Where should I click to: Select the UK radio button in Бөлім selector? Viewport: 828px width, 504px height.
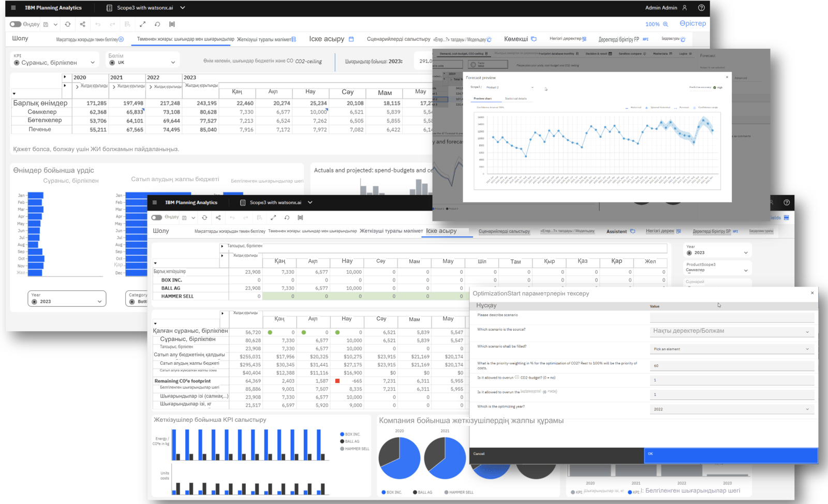coord(112,63)
